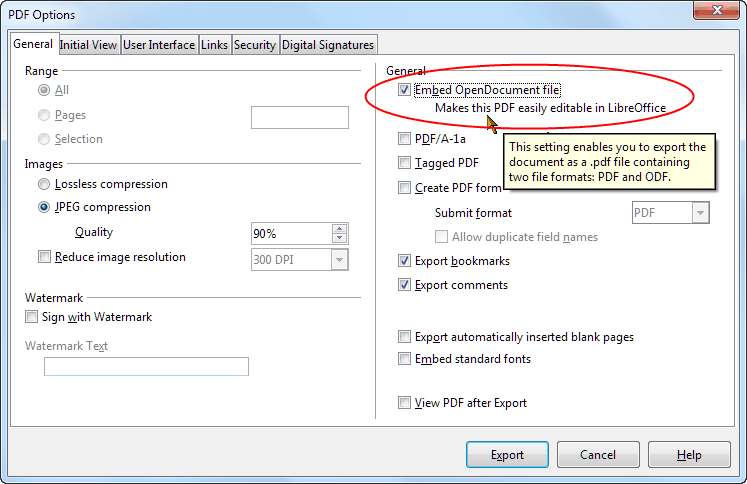Viewport: 747px width, 484px height.
Task: Enable Create PDF form option
Action: 404,188
